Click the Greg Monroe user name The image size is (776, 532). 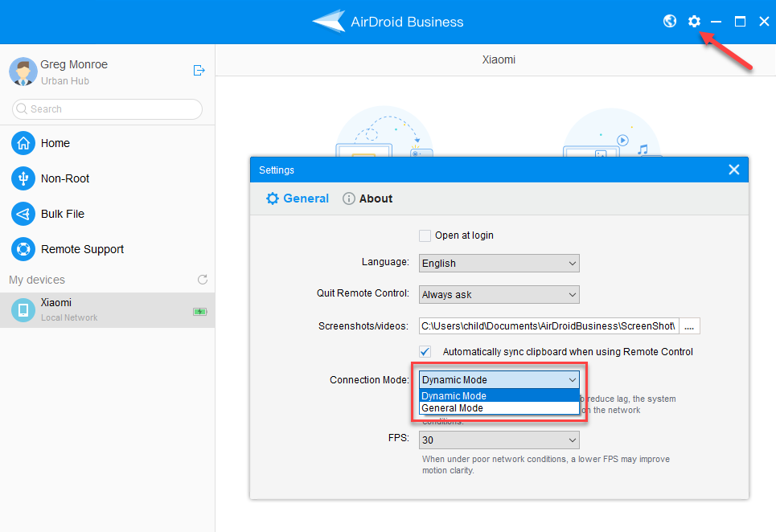74,64
